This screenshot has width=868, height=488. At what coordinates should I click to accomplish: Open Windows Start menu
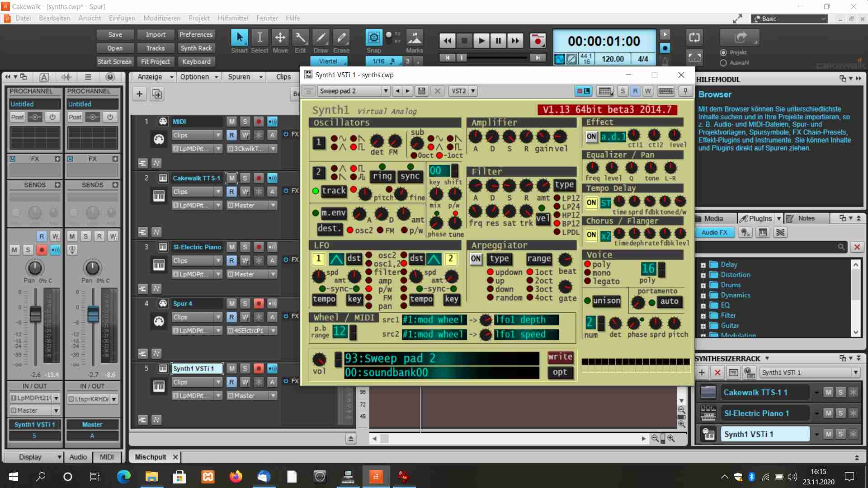pos(13,476)
